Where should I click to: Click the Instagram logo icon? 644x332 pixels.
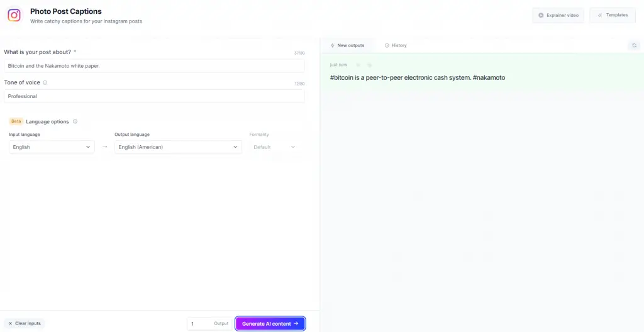pyautogui.click(x=14, y=15)
